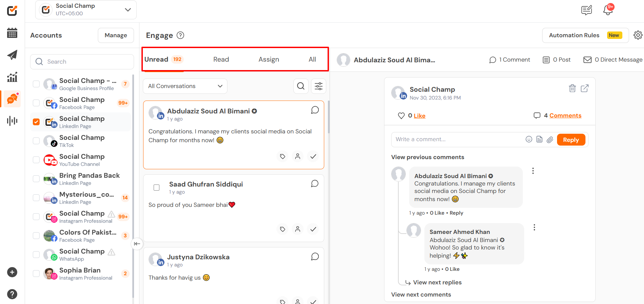Image resolution: width=644 pixels, height=304 pixels.
Task: Switch to Assign tab
Action: tap(269, 59)
